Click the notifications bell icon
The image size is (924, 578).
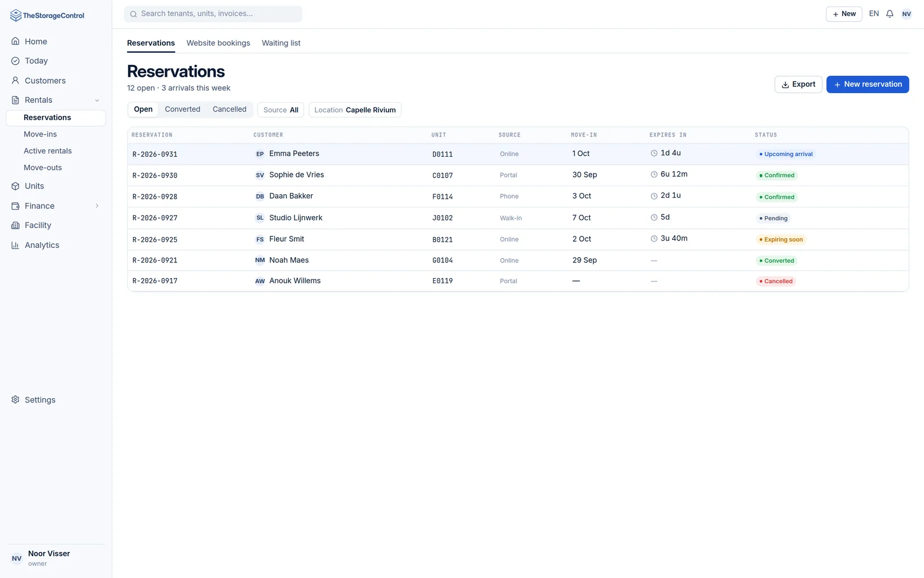pyautogui.click(x=890, y=14)
